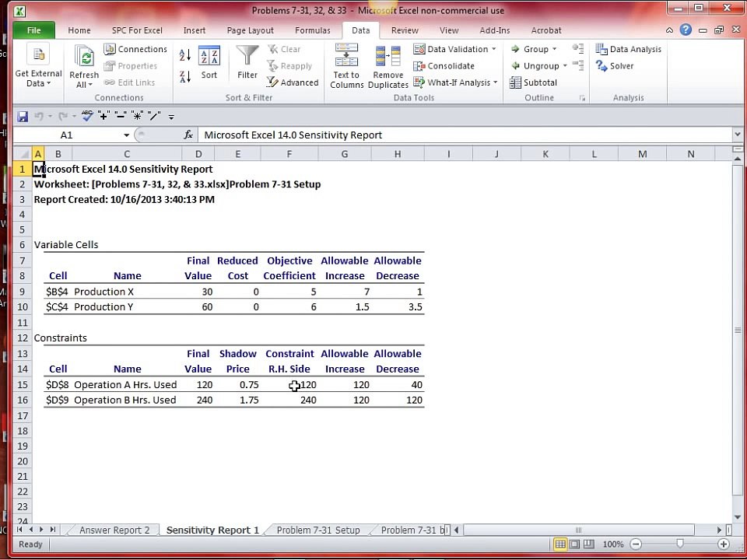Switch to SPC For Excel tab
Viewport: 747px width, 560px height.
(137, 30)
